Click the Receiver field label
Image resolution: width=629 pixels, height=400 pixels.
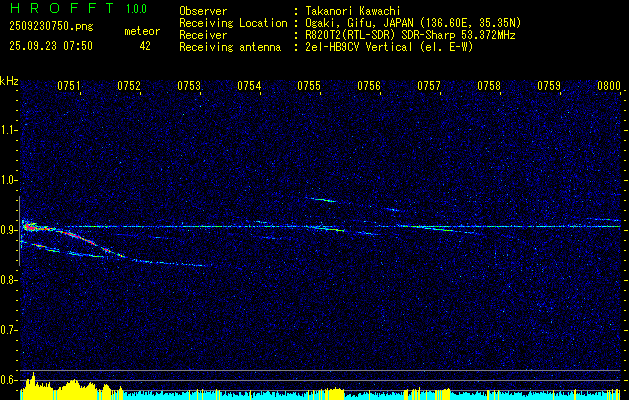pyautogui.click(x=203, y=35)
